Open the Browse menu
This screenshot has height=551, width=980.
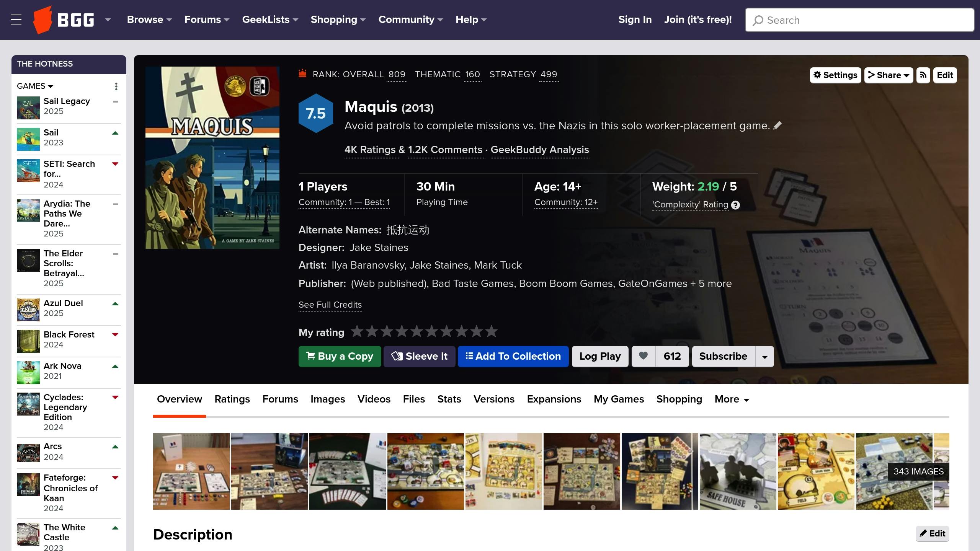(x=149, y=20)
